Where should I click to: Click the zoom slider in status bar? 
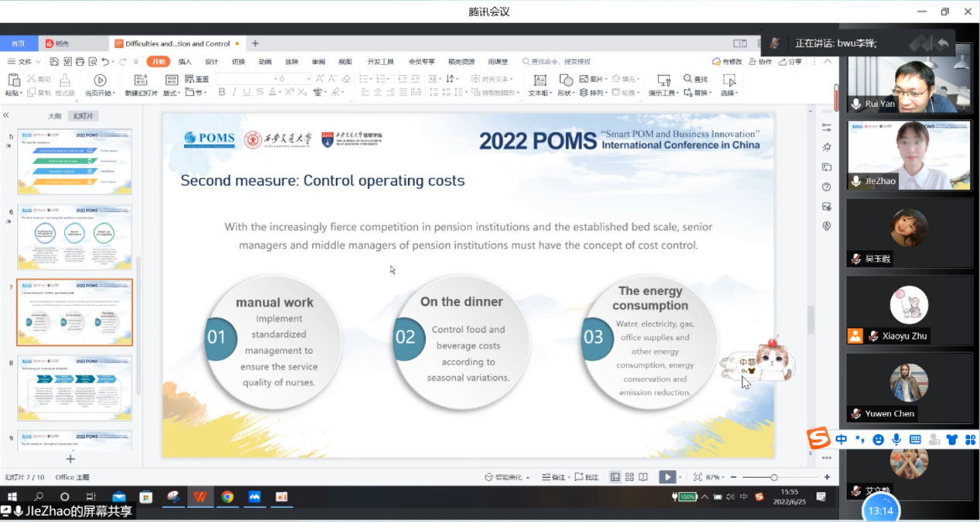tap(774, 477)
